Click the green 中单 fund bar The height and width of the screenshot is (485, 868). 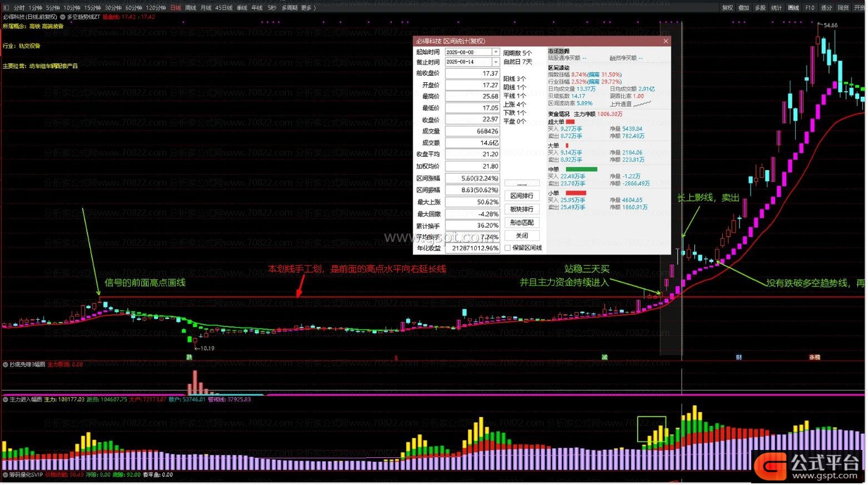coord(581,170)
